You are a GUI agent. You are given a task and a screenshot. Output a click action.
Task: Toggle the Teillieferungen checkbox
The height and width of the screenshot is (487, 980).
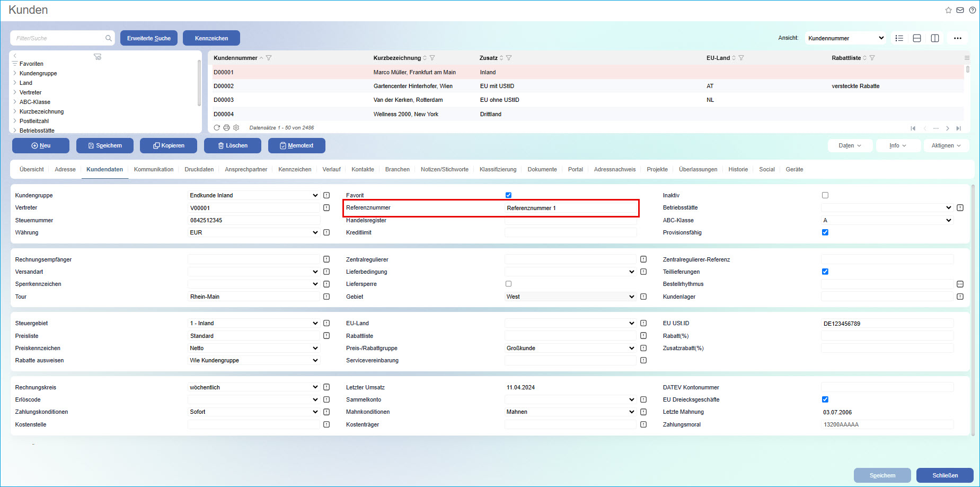[825, 272]
